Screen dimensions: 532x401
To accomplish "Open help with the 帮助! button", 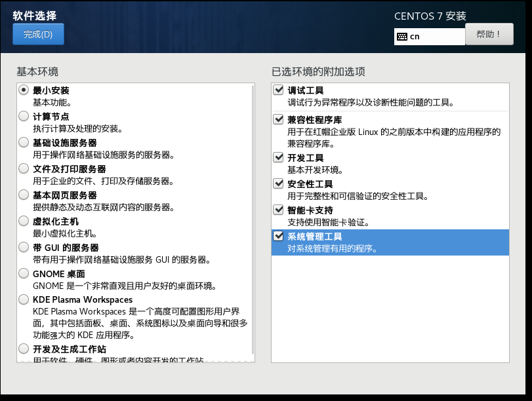I will [x=489, y=34].
